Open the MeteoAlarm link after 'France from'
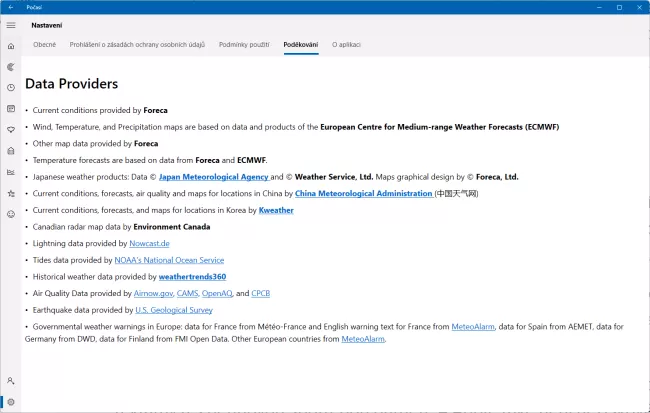This screenshot has width=650, height=413. tap(473, 327)
